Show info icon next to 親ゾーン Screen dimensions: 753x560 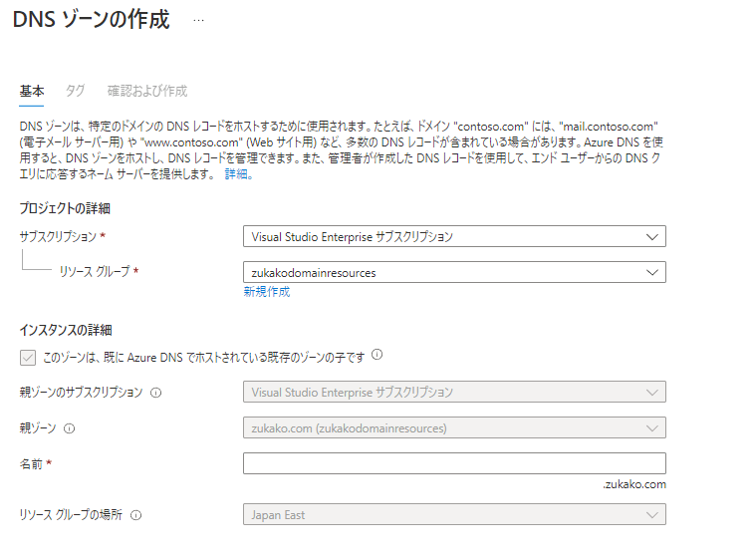tap(70, 428)
